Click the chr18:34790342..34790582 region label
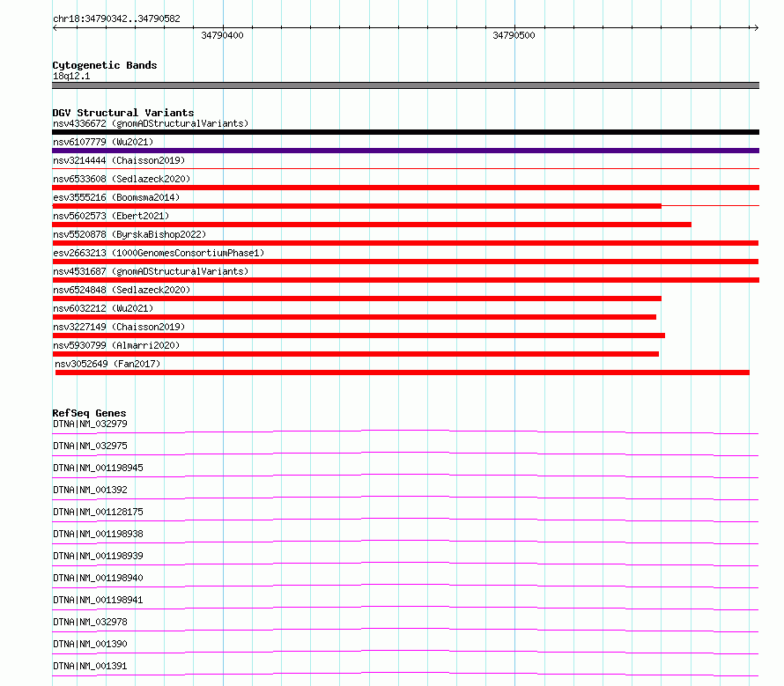 (x=116, y=18)
